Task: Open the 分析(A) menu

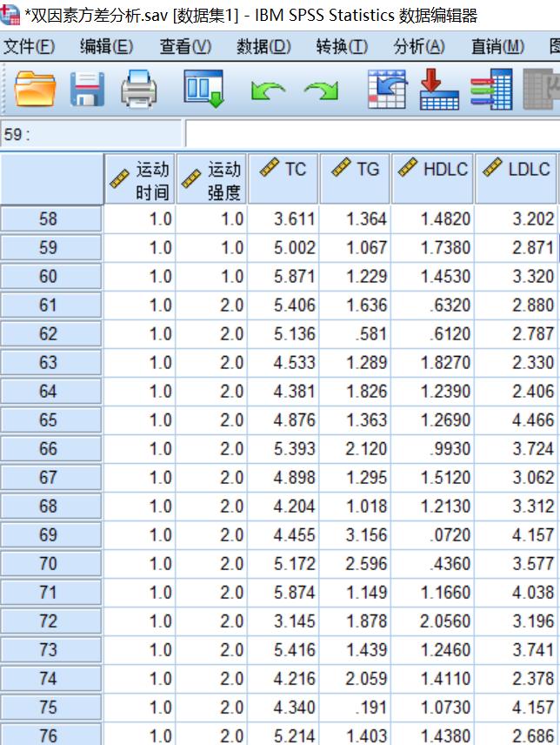Action: tap(418, 46)
